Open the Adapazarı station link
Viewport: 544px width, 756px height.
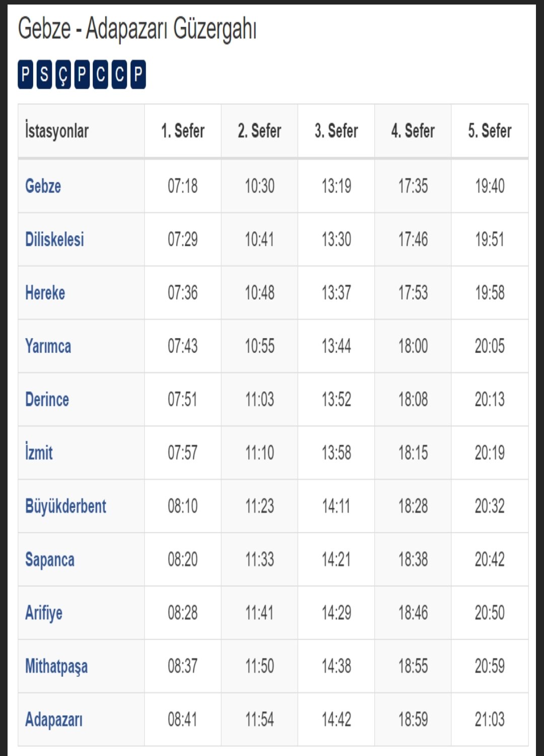[x=54, y=720]
